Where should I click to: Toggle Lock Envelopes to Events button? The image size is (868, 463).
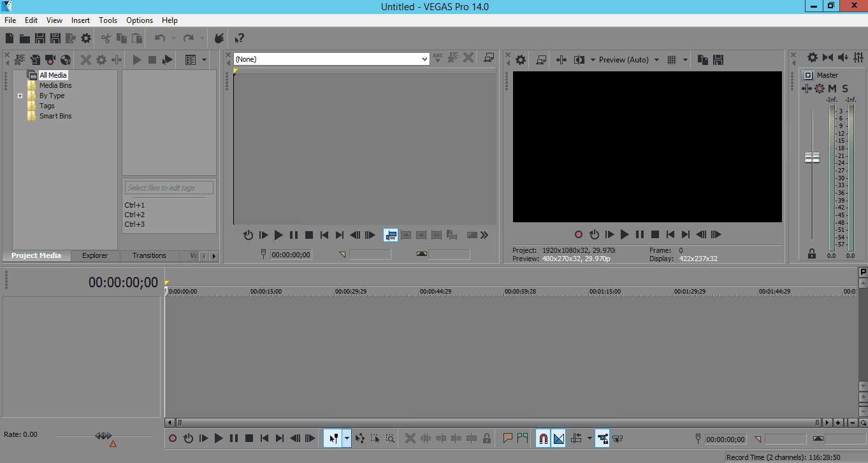602,438
